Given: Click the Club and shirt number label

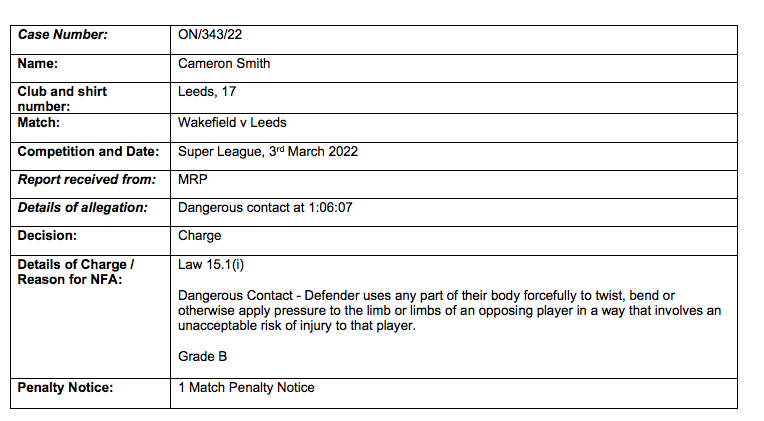Looking at the screenshot, I should tap(62, 99).
